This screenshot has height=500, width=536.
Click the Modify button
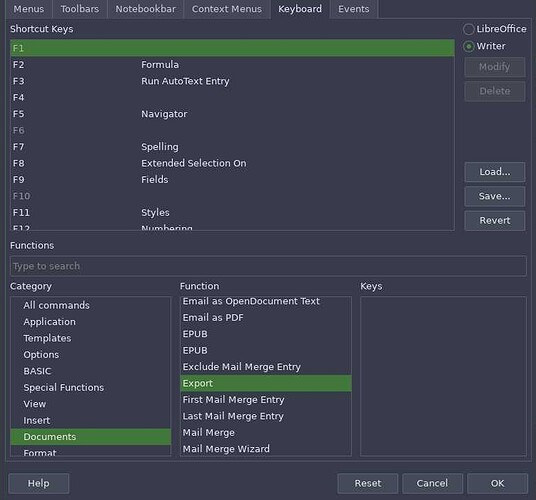coord(494,67)
